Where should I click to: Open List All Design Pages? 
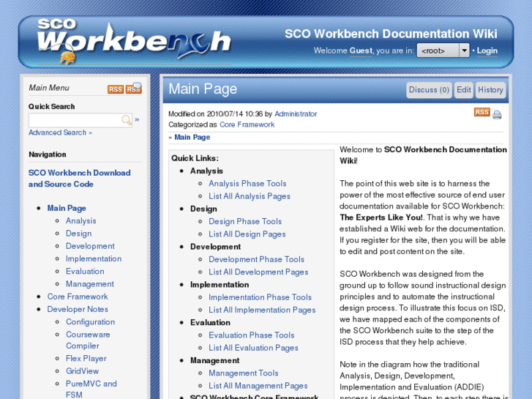pos(247,234)
